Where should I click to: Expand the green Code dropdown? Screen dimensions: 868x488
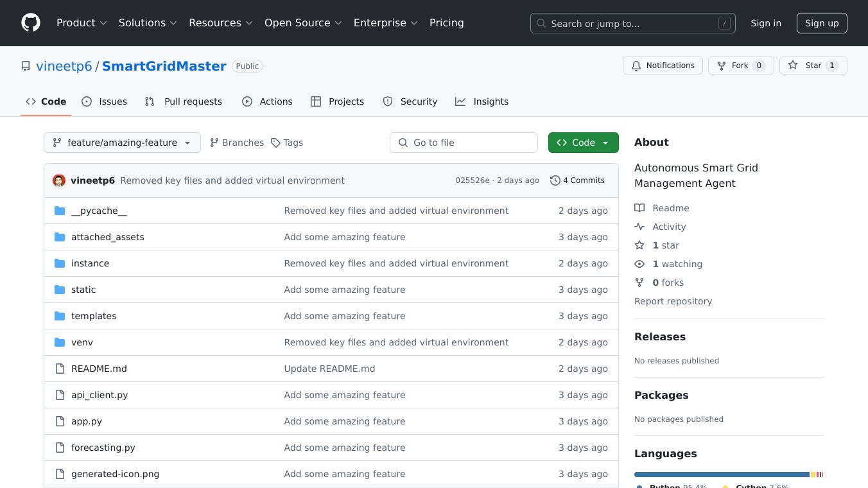pos(583,143)
